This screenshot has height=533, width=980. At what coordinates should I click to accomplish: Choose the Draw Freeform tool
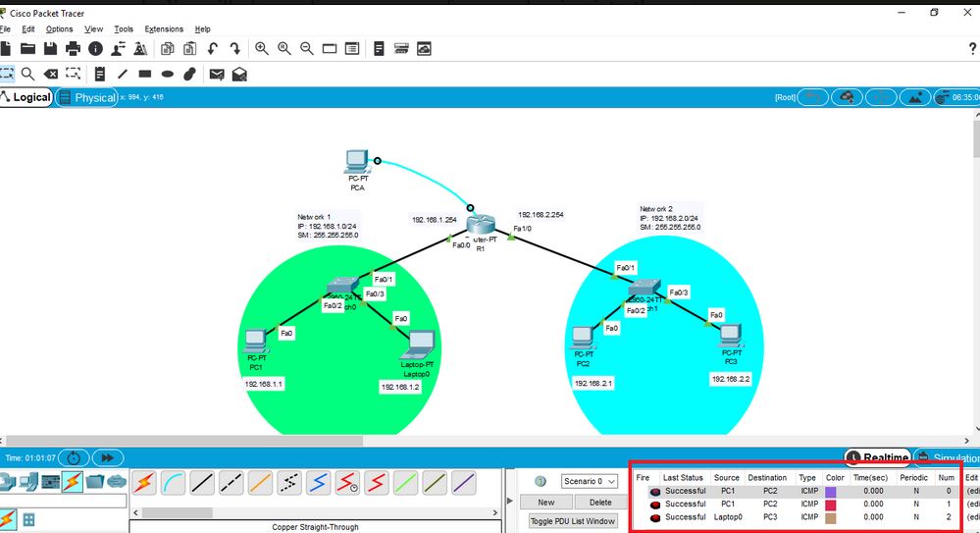click(x=190, y=74)
